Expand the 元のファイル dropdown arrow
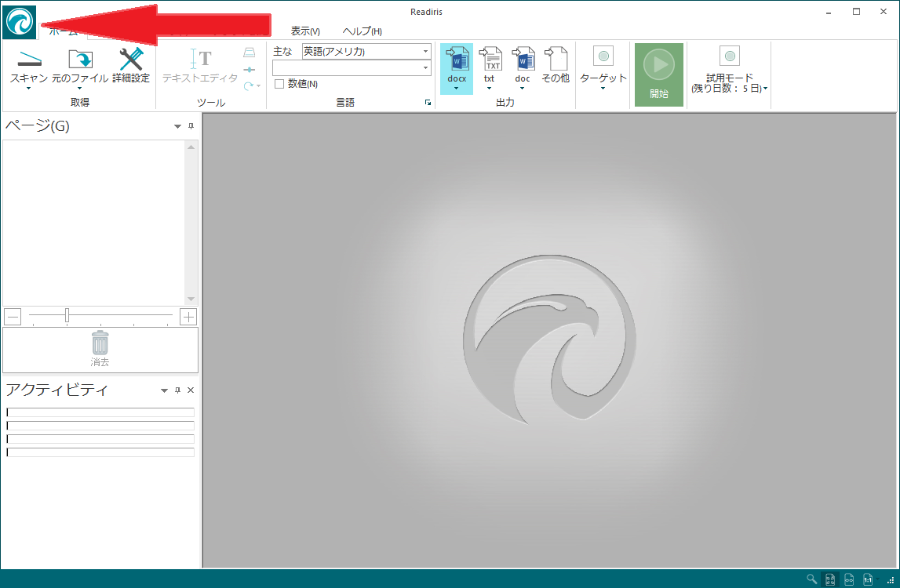The width and height of the screenshot is (900, 588). [80, 89]
